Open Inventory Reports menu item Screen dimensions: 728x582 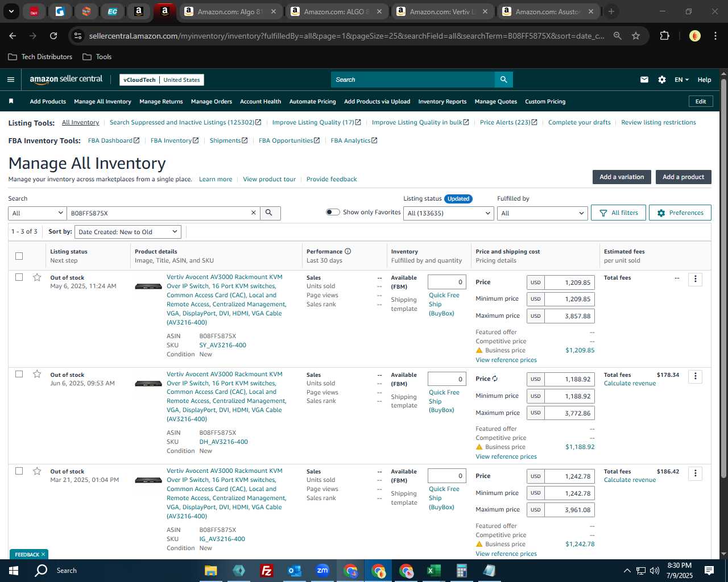tap(442, 101)
